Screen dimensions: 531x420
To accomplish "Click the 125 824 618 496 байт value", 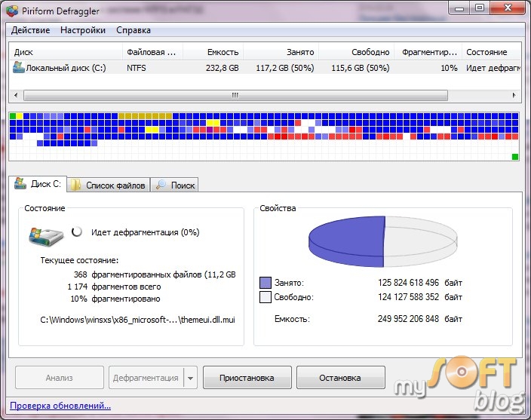I will point(420,283).
